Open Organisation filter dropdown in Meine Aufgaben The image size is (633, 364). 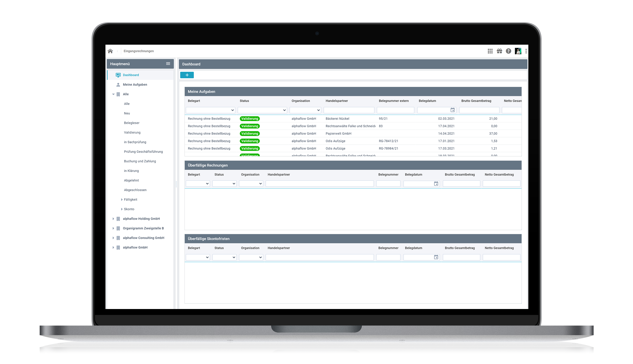pos(305,110)
